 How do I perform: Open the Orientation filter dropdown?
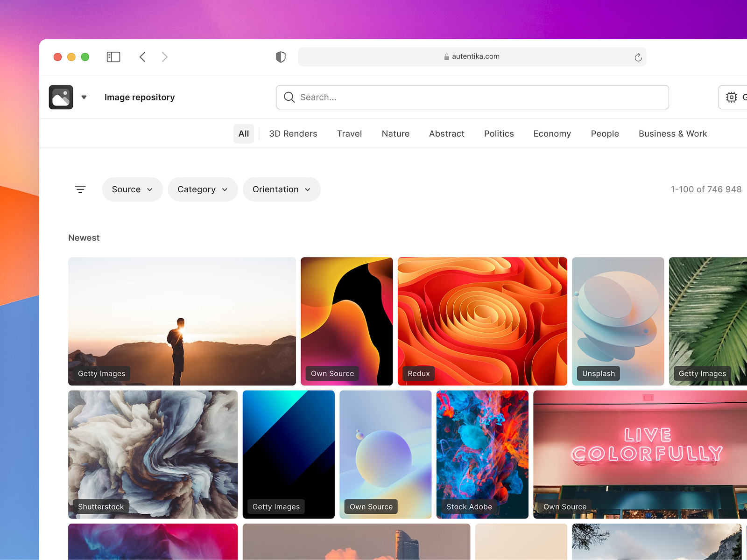tap(282, 189)
